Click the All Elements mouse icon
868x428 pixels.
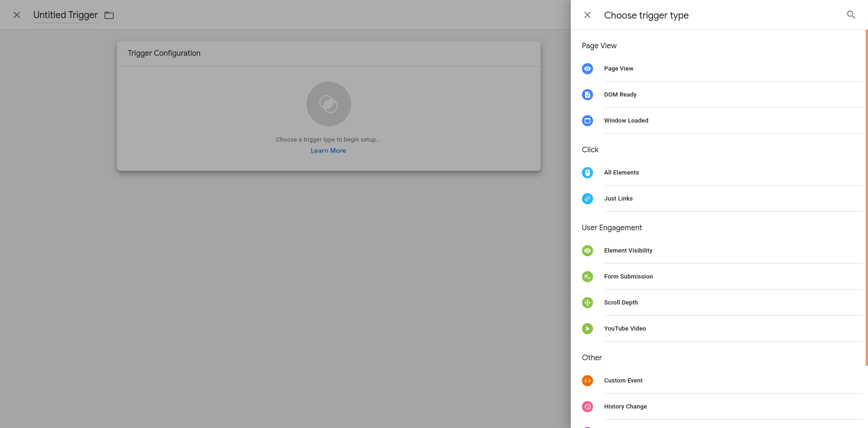pyautogui.click(x=587, y=173)
